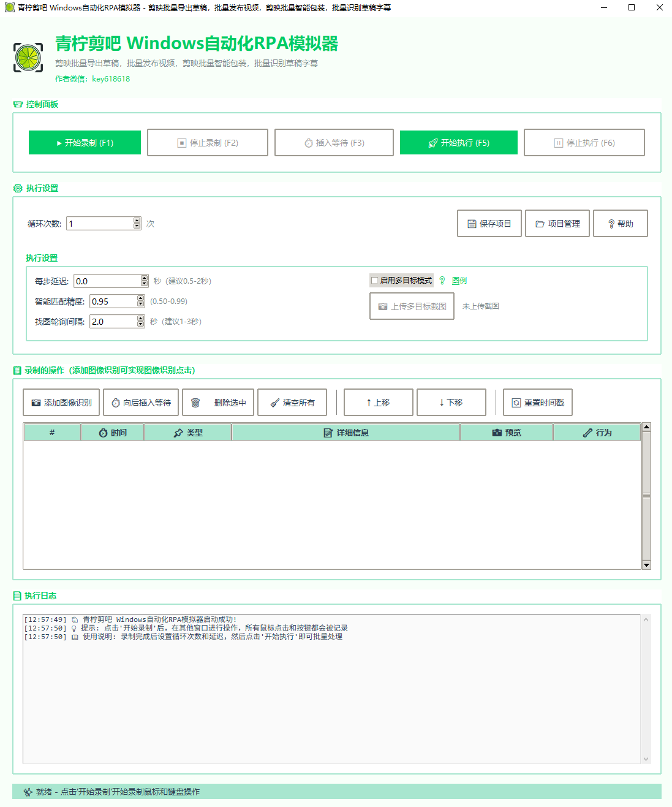
Task: Click the 开始录制 (F1) record button
Action: click(85, 143)
